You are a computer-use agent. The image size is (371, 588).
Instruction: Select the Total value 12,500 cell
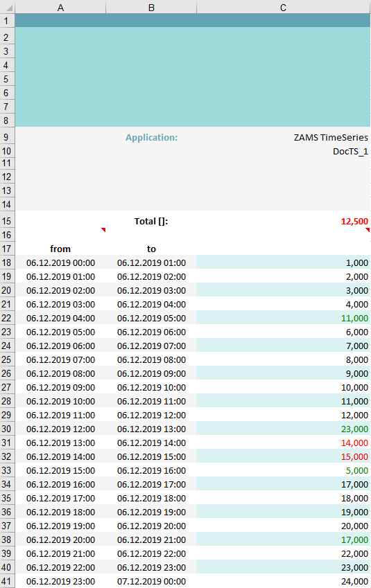283,221
